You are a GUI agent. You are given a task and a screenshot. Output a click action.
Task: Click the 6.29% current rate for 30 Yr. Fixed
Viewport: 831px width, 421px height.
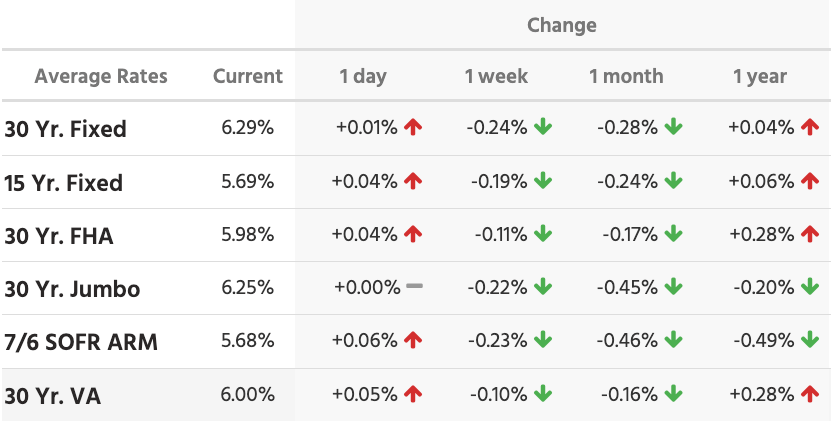pos(248,128)
